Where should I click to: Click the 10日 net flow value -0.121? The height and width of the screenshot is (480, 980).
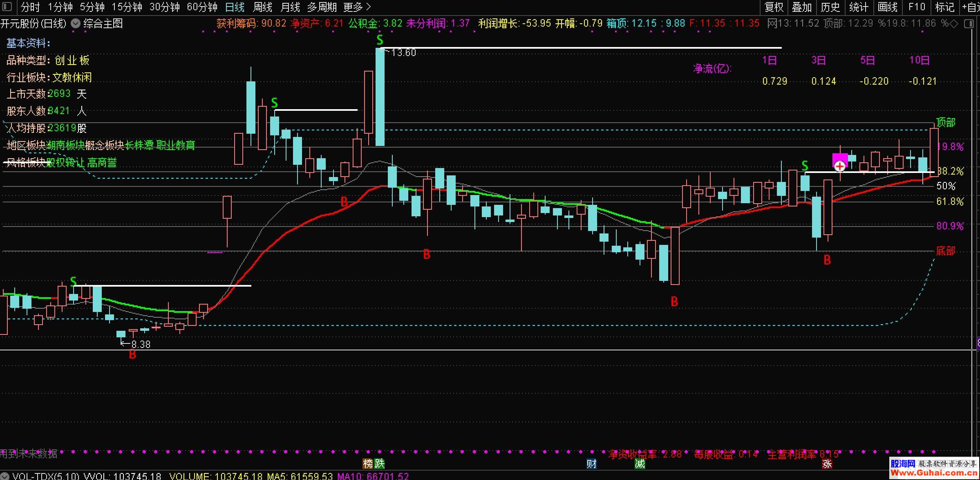[923, 81]
